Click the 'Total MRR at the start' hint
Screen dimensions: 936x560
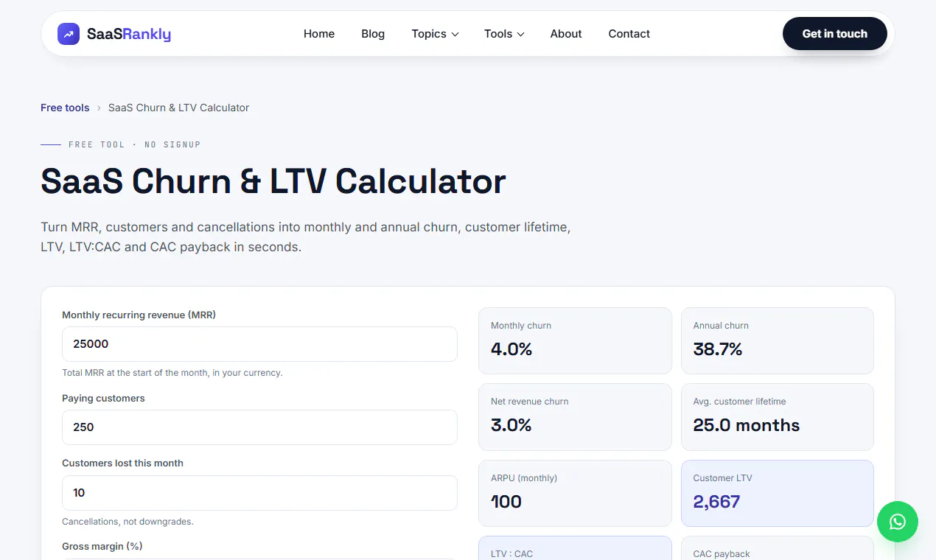pos(172,373)
